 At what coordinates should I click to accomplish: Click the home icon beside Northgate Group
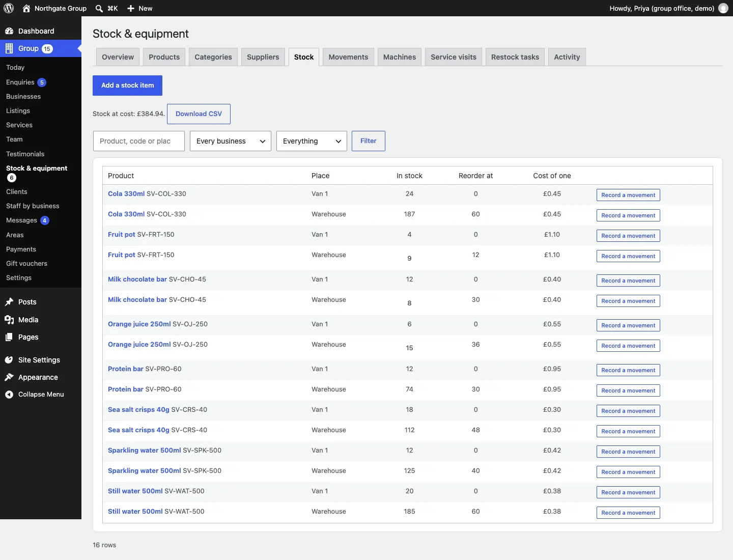pyautogui.click(x=26, y=8)
